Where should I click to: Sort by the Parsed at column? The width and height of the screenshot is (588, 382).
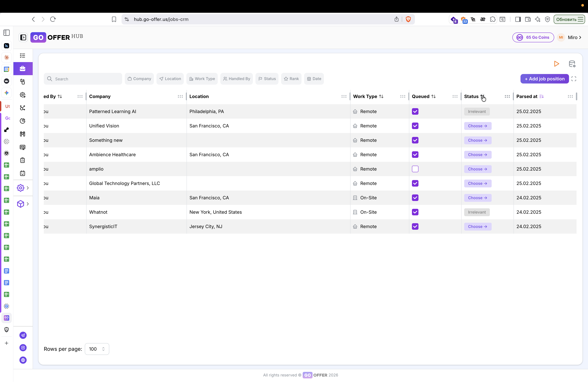click(x=541, y=96)
